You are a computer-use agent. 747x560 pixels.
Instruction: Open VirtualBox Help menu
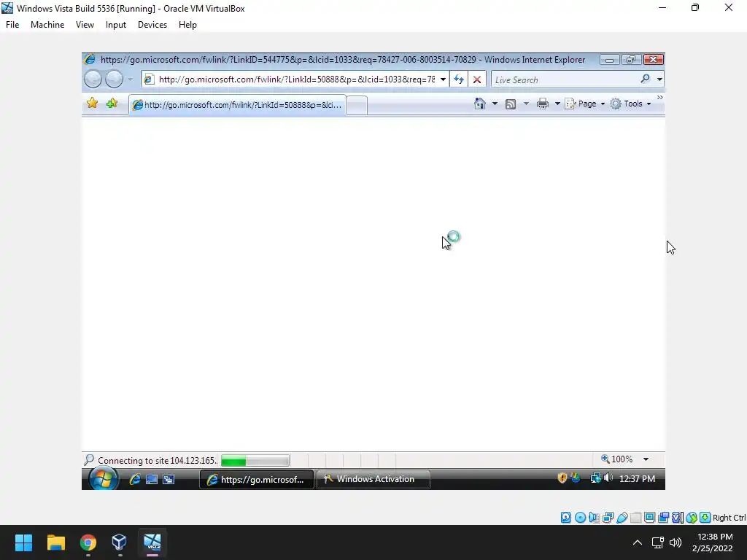pyautogui.click(x=187, y=25)
